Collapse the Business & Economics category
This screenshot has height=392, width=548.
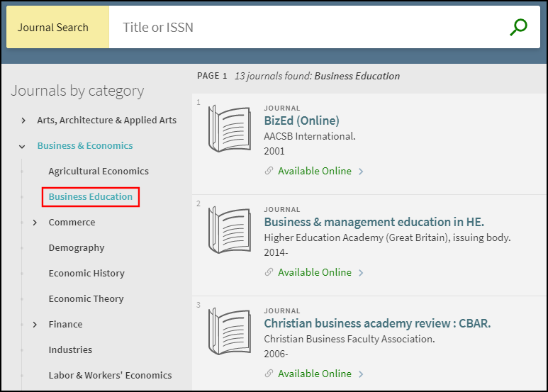coord(23,146)
